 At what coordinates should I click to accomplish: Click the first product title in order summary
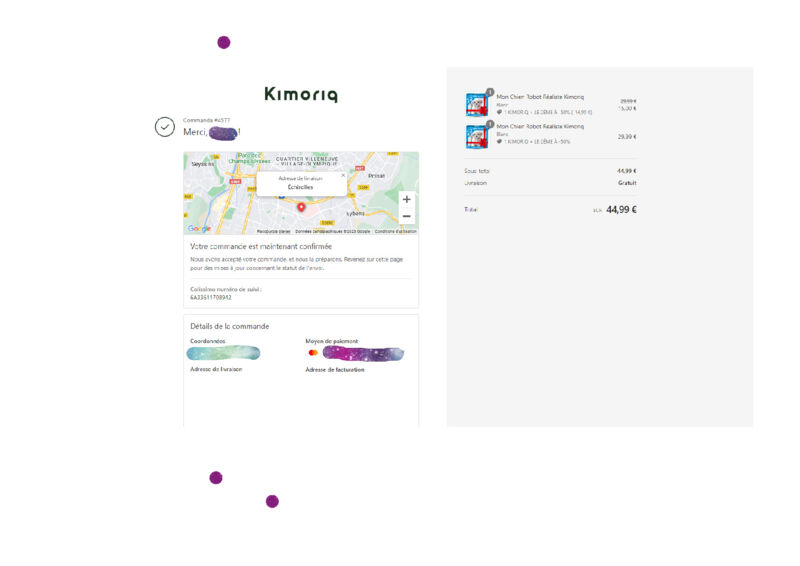[540, 96]
